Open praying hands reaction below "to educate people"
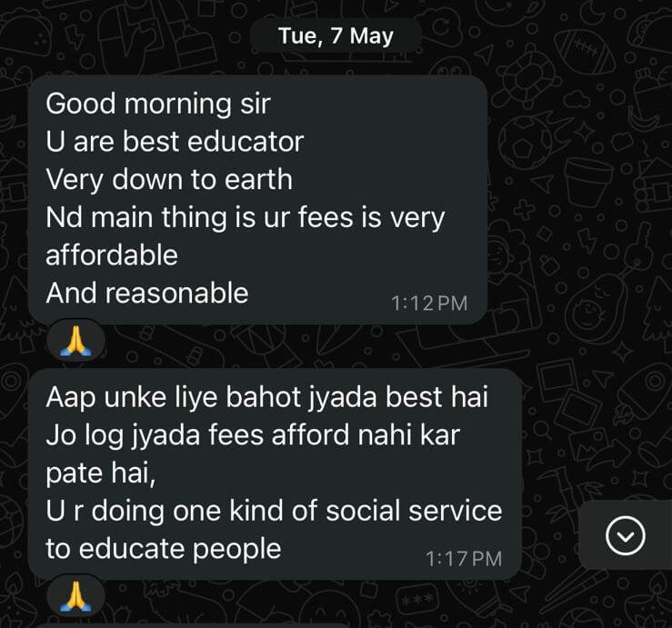The height and width of the screenshot is (628, 672). (x=75, y=596)
